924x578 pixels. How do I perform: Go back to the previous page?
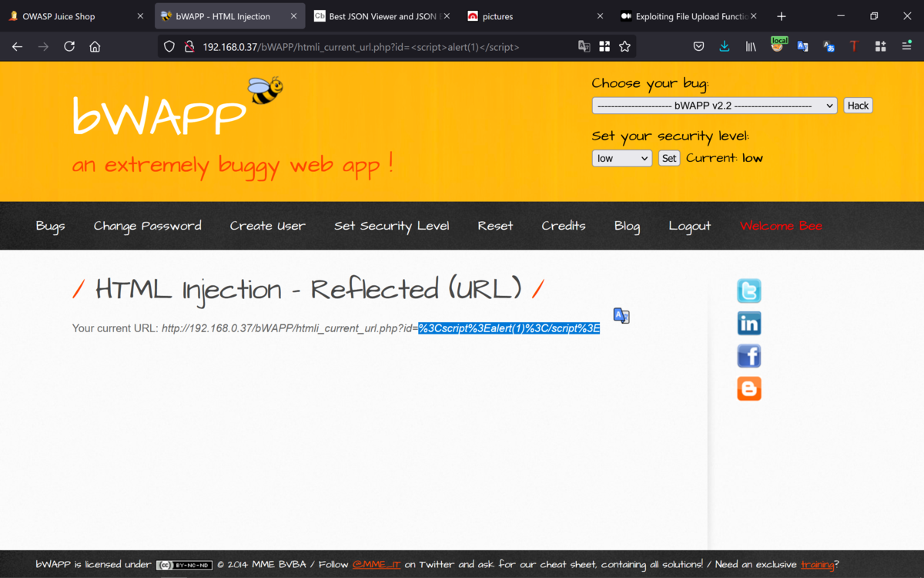tap(17, 46)
